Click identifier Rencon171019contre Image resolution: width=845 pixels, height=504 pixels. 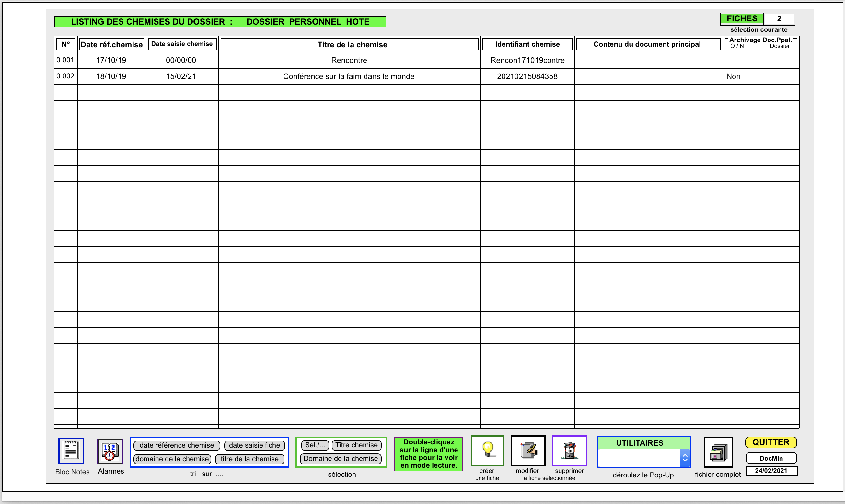527,60
